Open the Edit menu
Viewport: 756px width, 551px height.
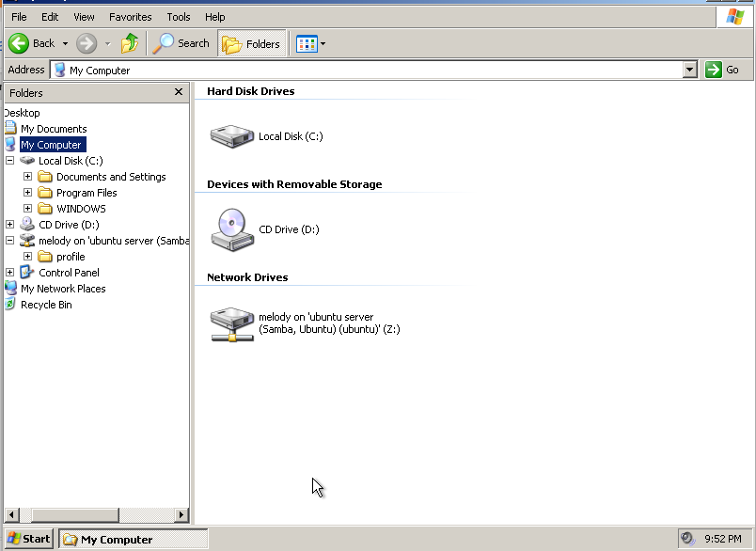(50, 17)
